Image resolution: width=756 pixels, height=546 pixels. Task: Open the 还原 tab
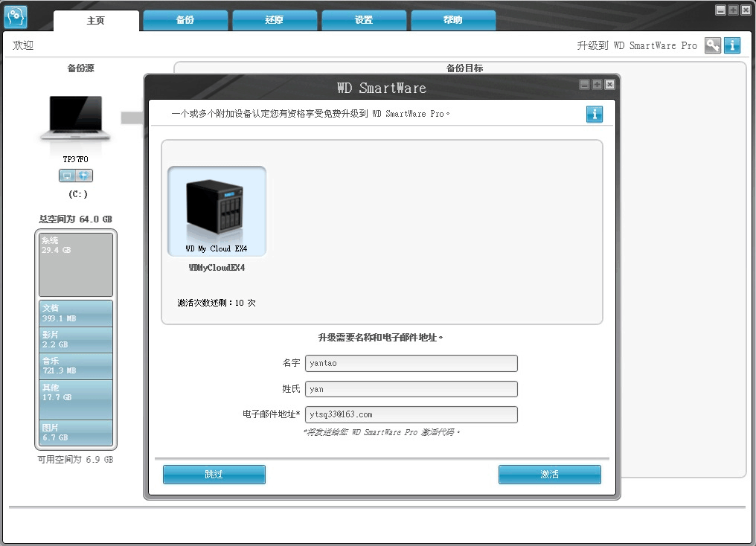point(274,21)
